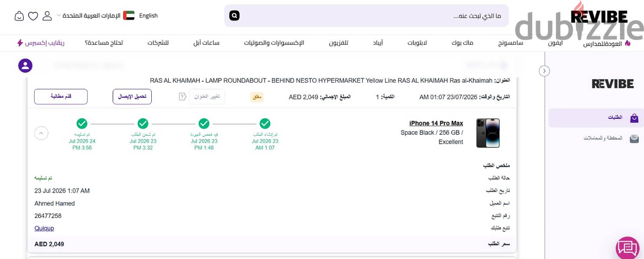Click the shopping bag icon beside الطلبات
644x259 pixels.
click(x=634, y=118)
